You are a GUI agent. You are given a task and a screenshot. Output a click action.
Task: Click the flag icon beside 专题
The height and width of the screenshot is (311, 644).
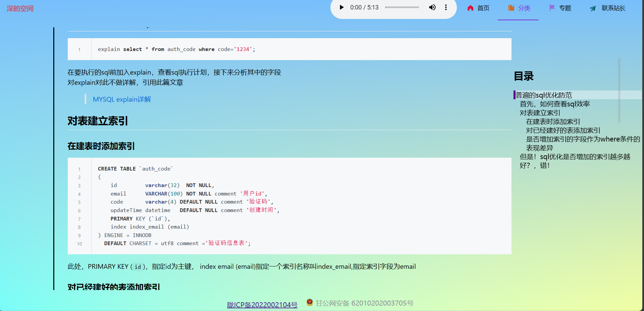(x=552, y=8)
